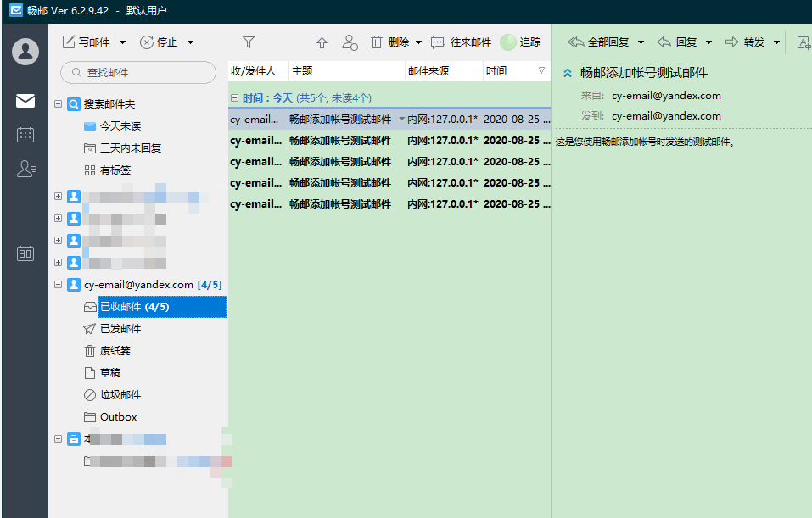Click the inbox tray icon beside 已收邮件
Viewport: 812px width, 518px height.
coord(90,307)
